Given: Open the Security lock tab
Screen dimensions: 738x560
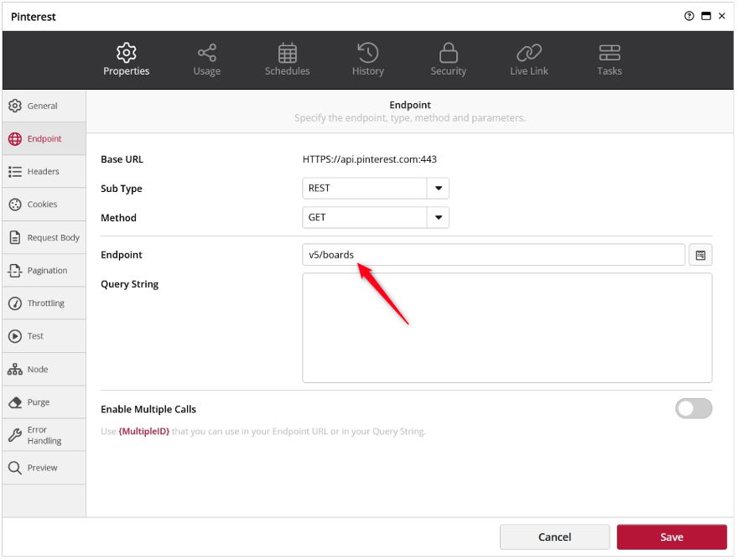Looking at the screenshot, I should 449,60.
